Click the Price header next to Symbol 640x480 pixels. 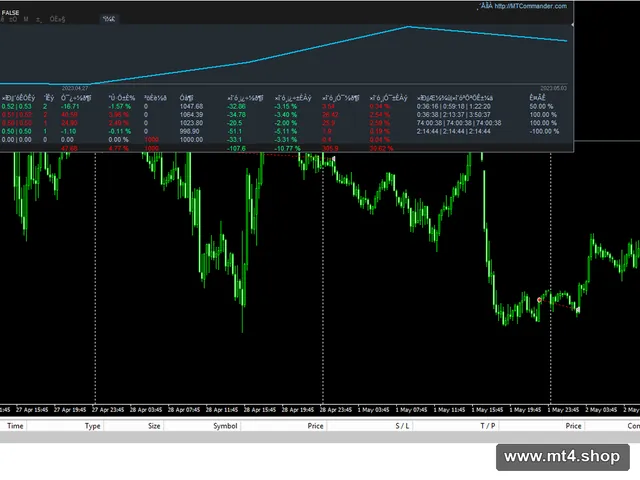(x=315, y=426)
